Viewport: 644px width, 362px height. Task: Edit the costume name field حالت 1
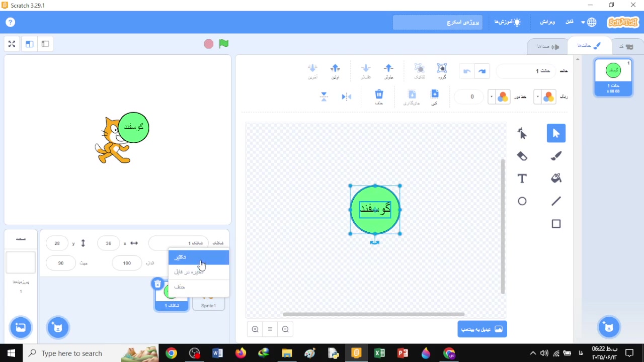526,71
